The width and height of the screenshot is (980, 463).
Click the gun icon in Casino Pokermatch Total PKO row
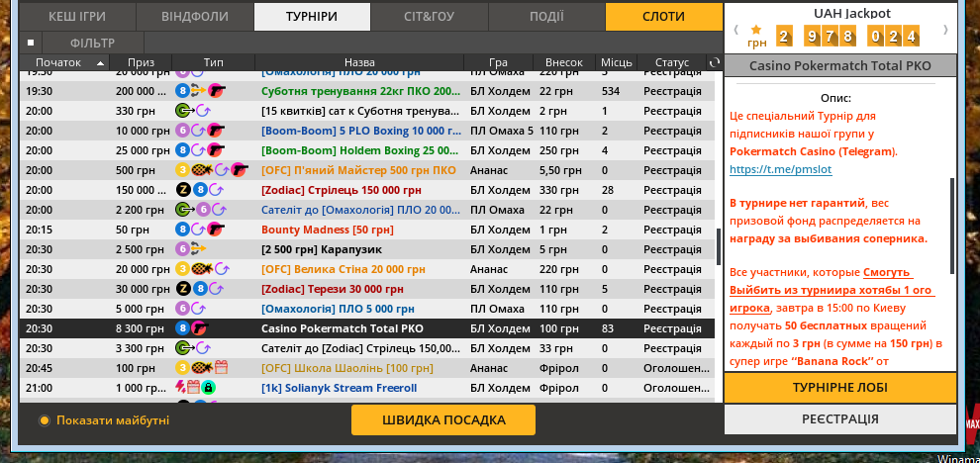(199, 328)
